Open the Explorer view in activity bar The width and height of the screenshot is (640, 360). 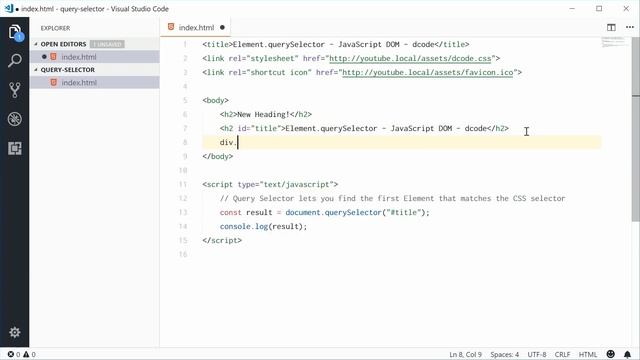[x=15, y=32]
